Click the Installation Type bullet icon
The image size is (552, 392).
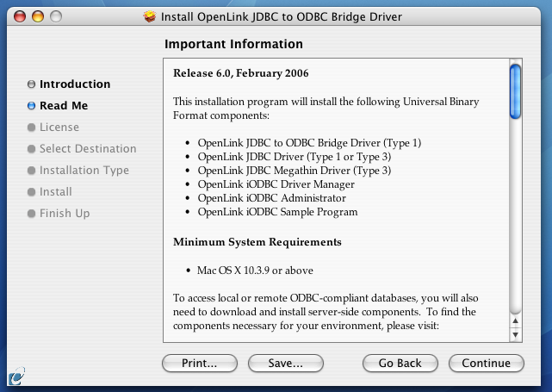coord(31,170)
